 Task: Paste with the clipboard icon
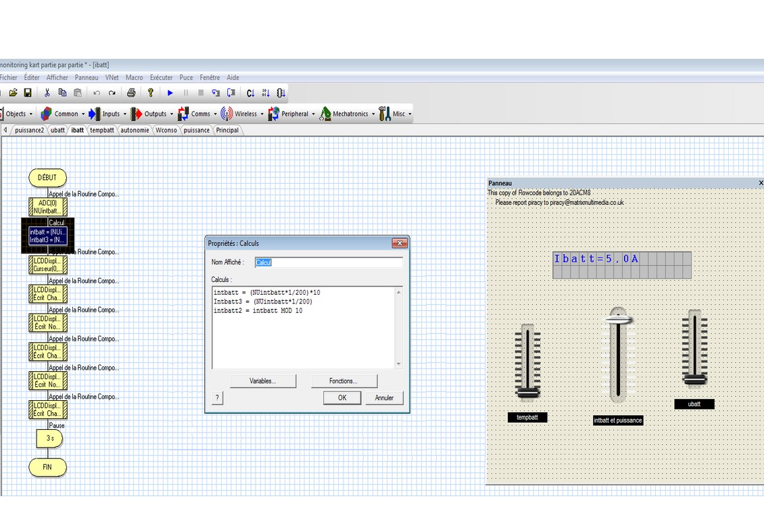[78, 93]
